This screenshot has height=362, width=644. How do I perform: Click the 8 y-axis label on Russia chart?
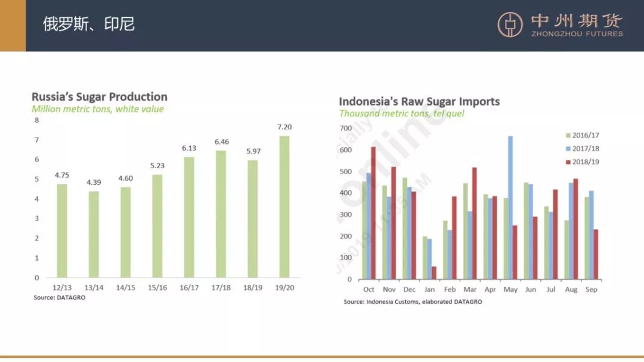[37, 120]
